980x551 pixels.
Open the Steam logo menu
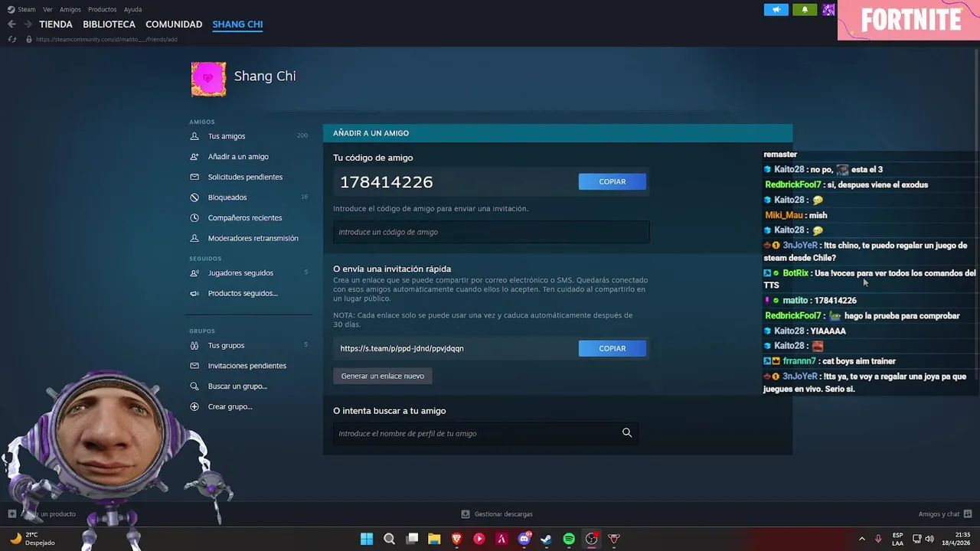(x=21, y=9)
